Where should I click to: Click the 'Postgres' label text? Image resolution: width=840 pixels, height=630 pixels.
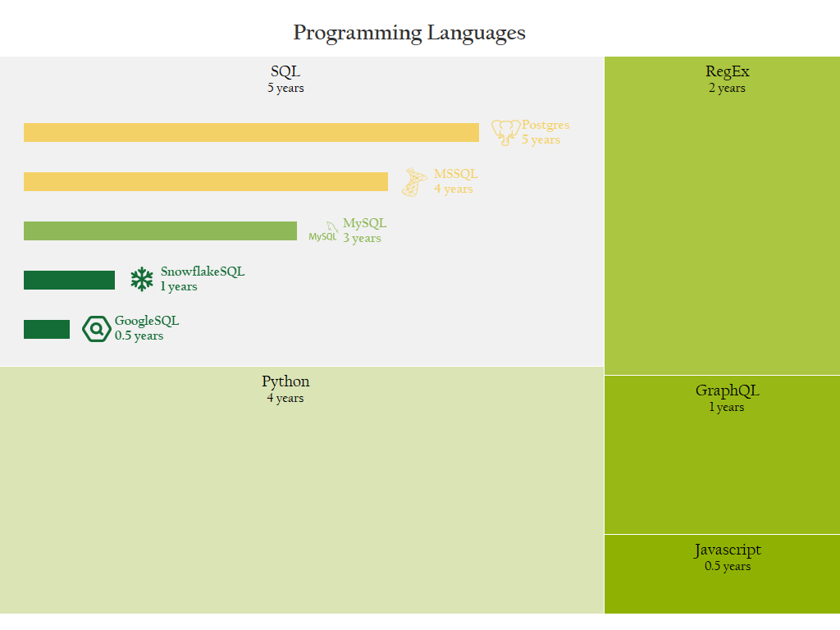[x=546, y=125]
